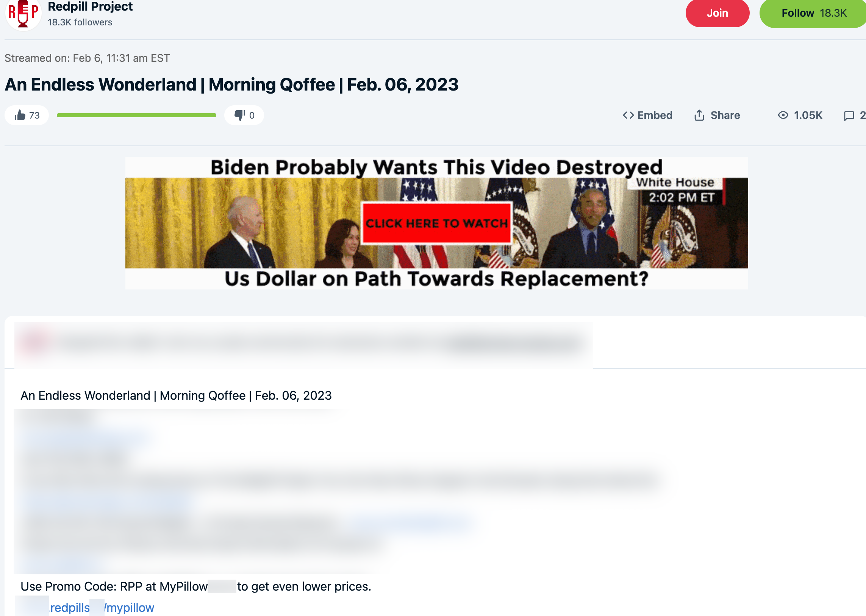Click the Us Dollar Replacement ad caption
This screenshot has height=616, width=866.
click(436, 279)
